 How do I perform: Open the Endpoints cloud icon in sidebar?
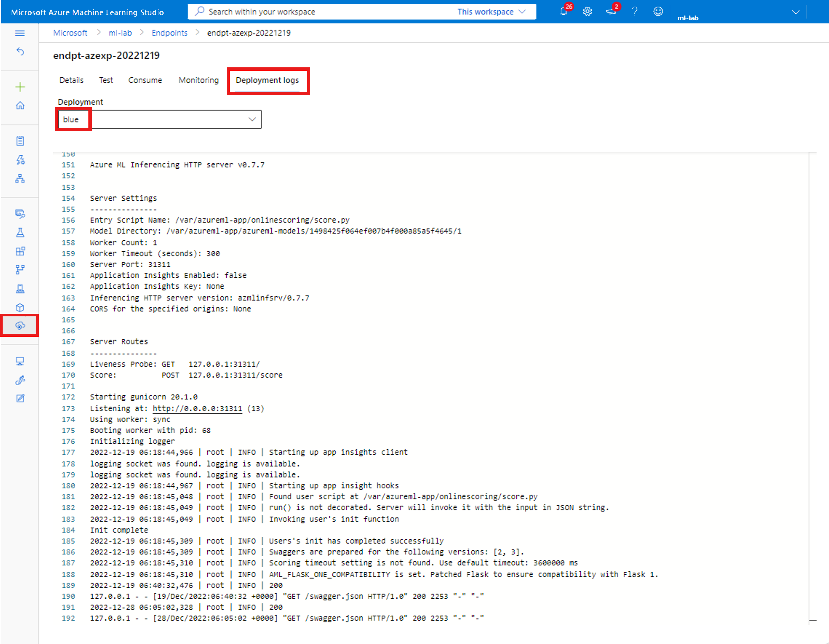pos(20,326)
